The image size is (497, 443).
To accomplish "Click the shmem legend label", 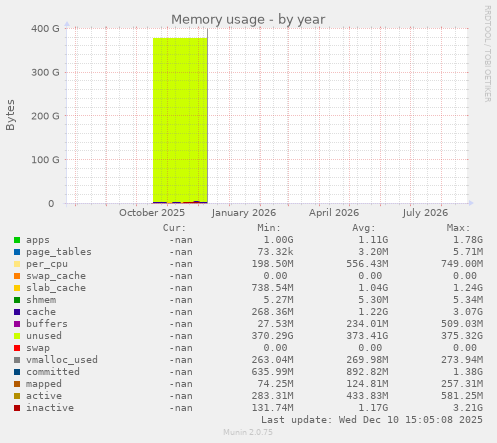I will pos(41,300).
